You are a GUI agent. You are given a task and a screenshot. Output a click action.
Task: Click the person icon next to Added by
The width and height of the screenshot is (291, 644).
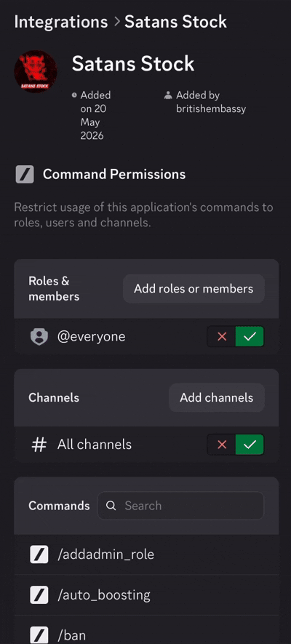click(168, 95)
